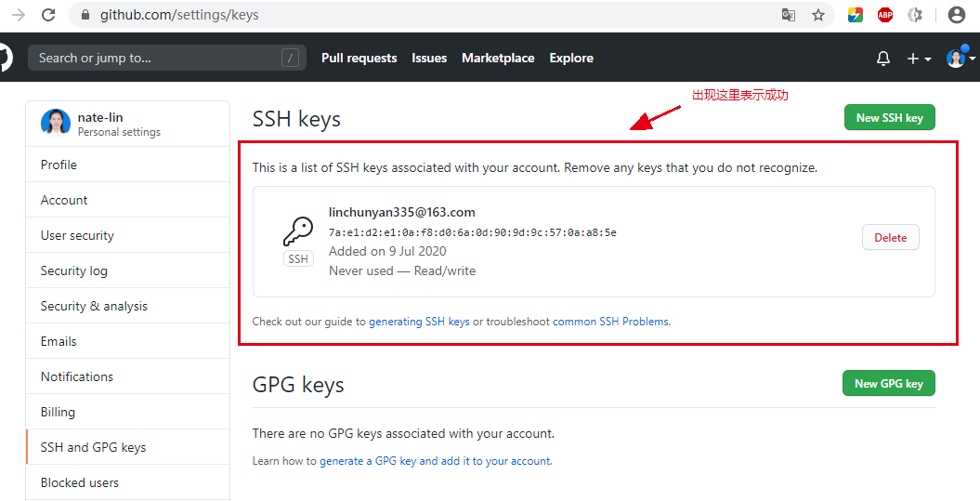The height and width of the screenshot is (501, 980).
Task: Open the Chrome profile icon
Action: [957, 15]
